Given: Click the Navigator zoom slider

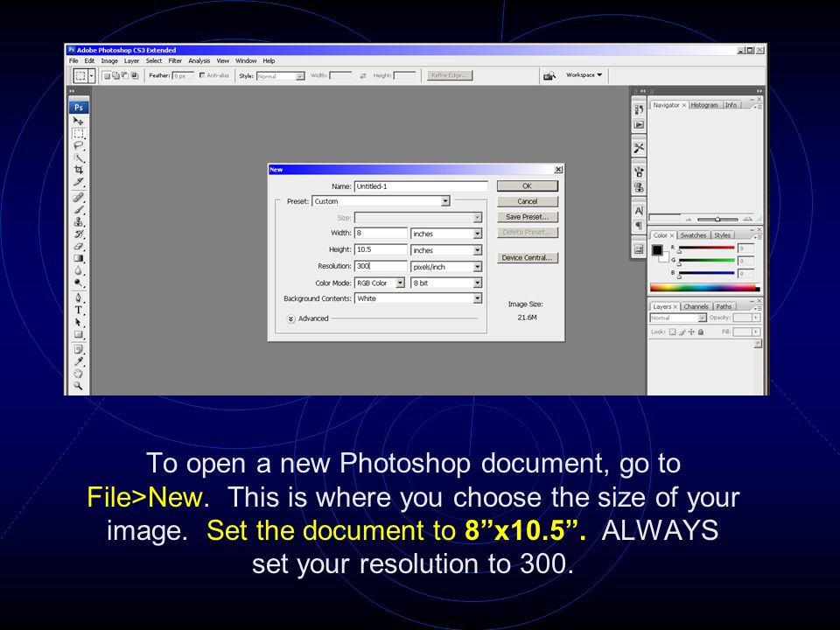Looking at the screenshot, I should (717, 219).
